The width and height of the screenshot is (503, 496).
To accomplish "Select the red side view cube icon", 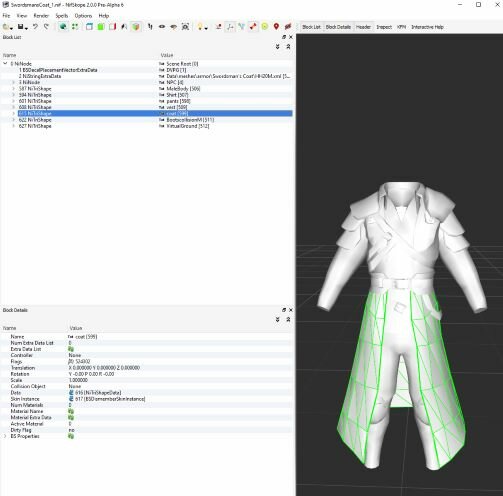I will click(x=112, y=27).
